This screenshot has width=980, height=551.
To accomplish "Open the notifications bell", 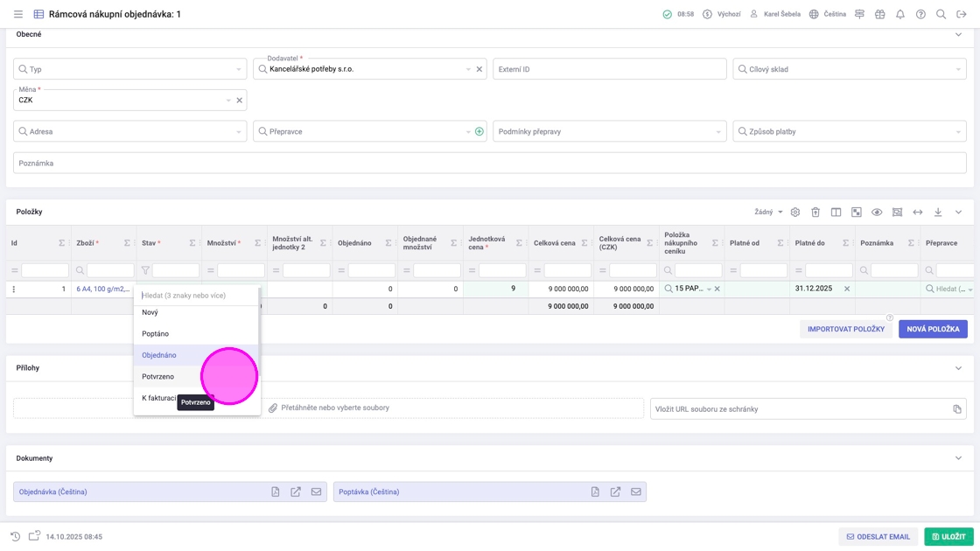I will [900, 14].
